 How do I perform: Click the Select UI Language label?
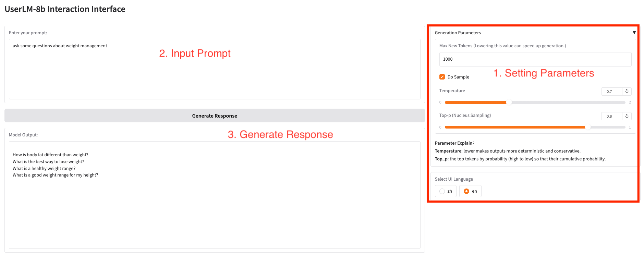pos(454,179)
